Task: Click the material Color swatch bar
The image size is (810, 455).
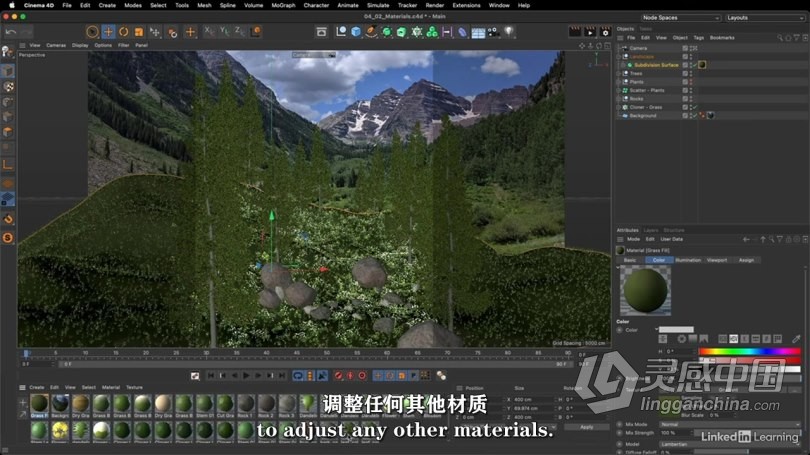Action: click(x=676, y=330)
